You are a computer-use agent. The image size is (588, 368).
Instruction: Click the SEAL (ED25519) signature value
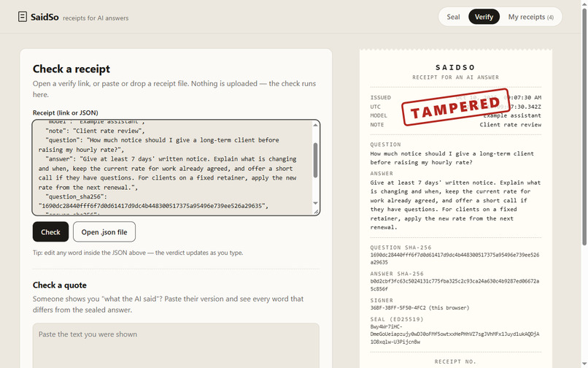click(454, 334)
